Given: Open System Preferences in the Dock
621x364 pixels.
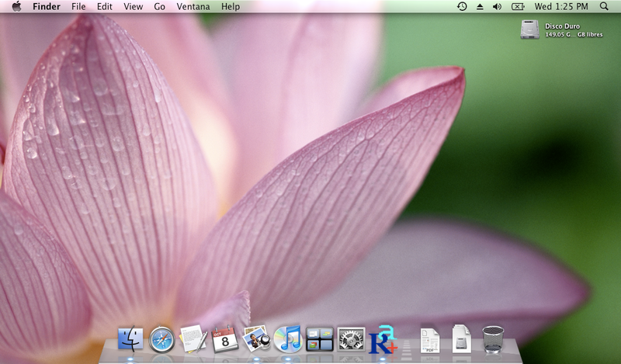Looking at the screenshot, I should [x=351, y=339].
